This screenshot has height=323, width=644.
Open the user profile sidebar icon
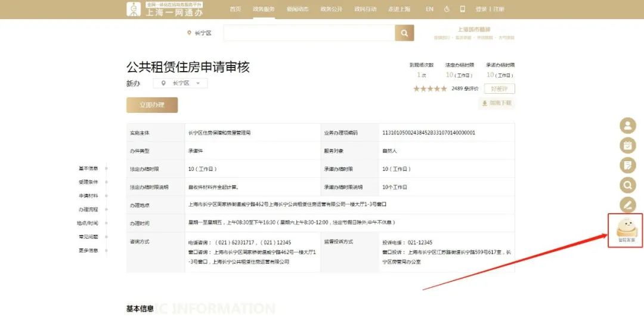click(x=627, y=125)
